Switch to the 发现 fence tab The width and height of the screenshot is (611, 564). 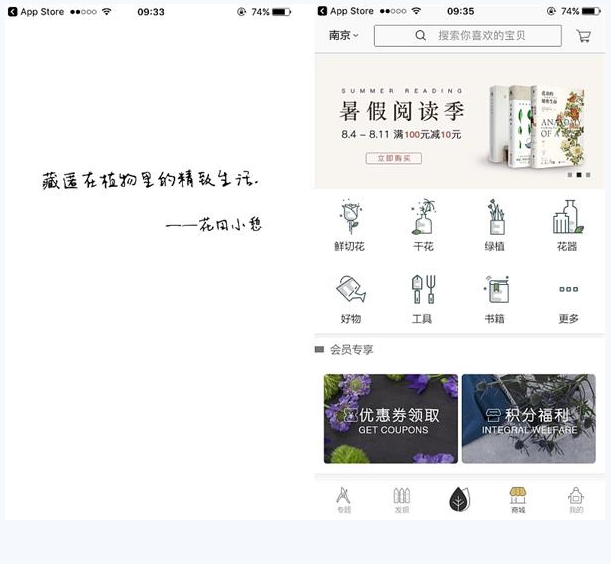pos(401,500)
